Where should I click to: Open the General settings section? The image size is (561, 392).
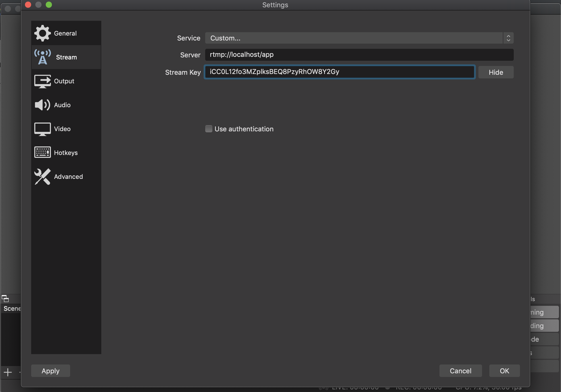tap(66, 33)
